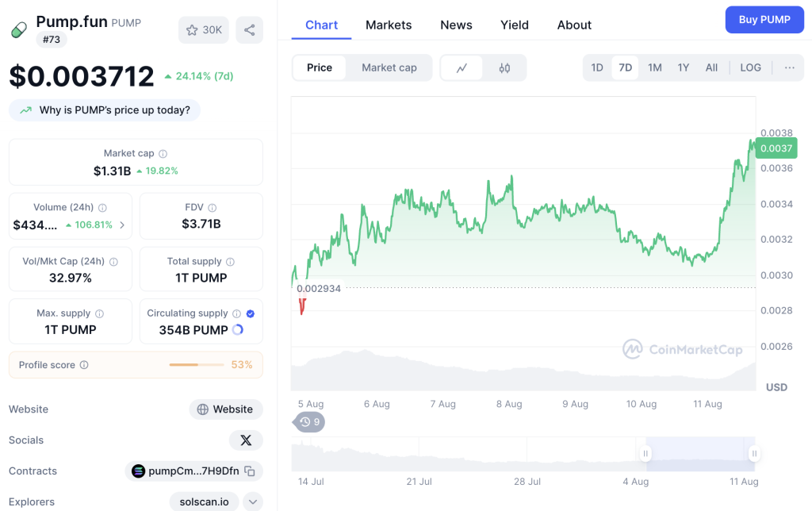The width and height of the screenshot is (812, 511).
Task: Click the verified circulating supply badge
Action: [x=251, y=313]
